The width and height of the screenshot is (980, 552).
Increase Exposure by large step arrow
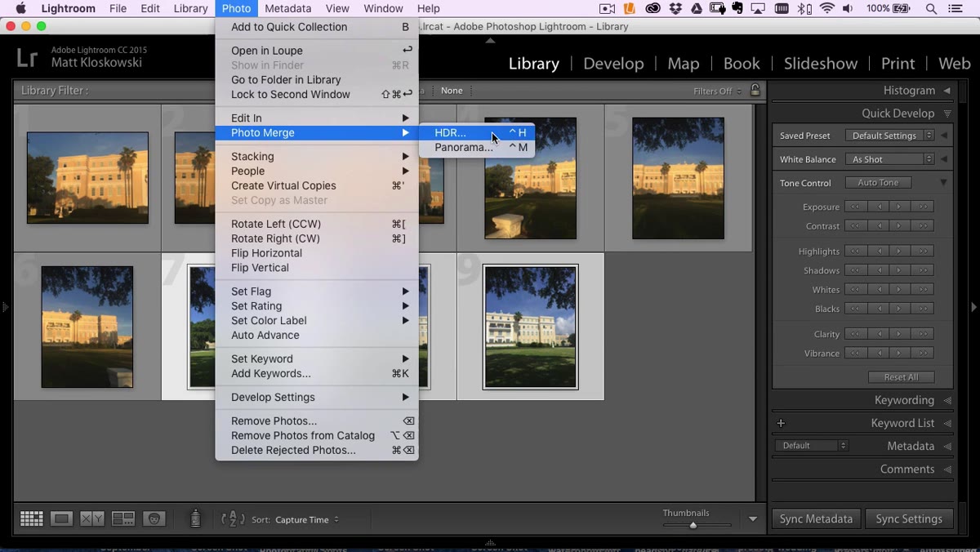922,207
